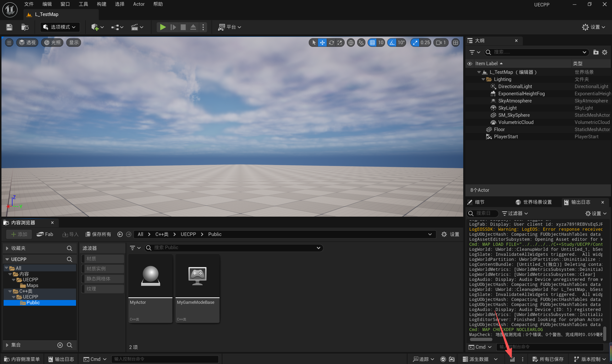This screenshot has width=612, height=364.
Task: Select the scale transform tool icon
Action: point(340,43)
